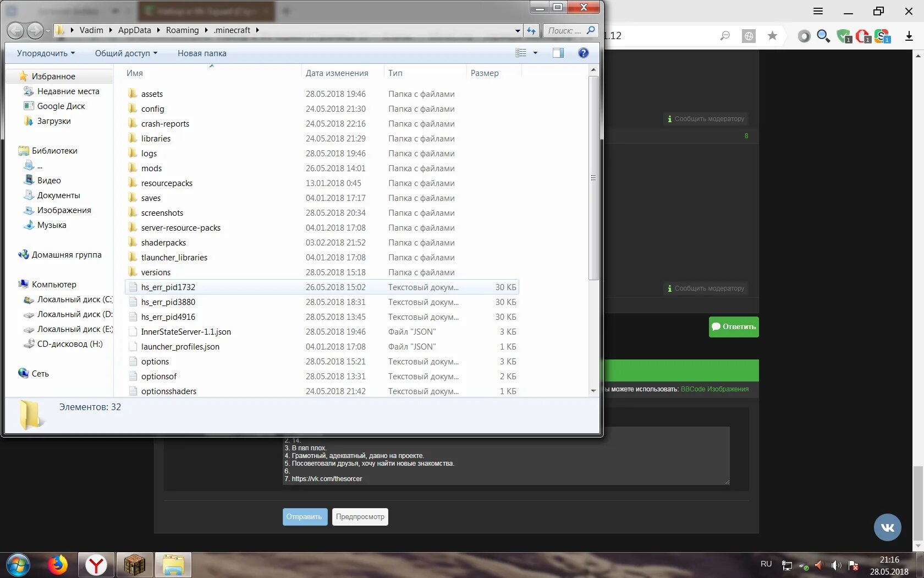Create a folder with Новая папка

click(202, 53)
